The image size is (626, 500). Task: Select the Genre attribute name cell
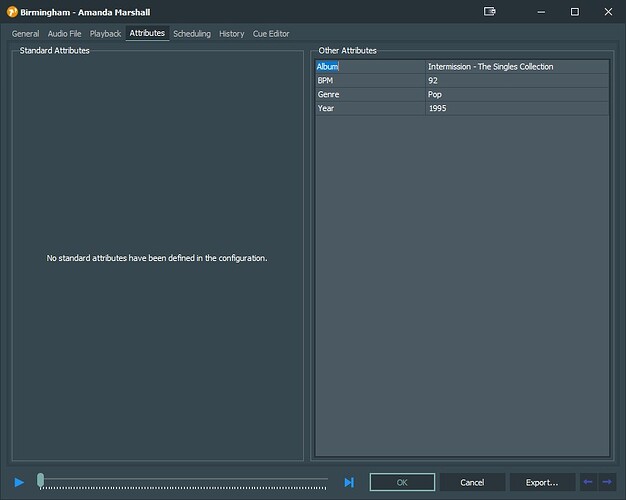[x=370, y=95]
